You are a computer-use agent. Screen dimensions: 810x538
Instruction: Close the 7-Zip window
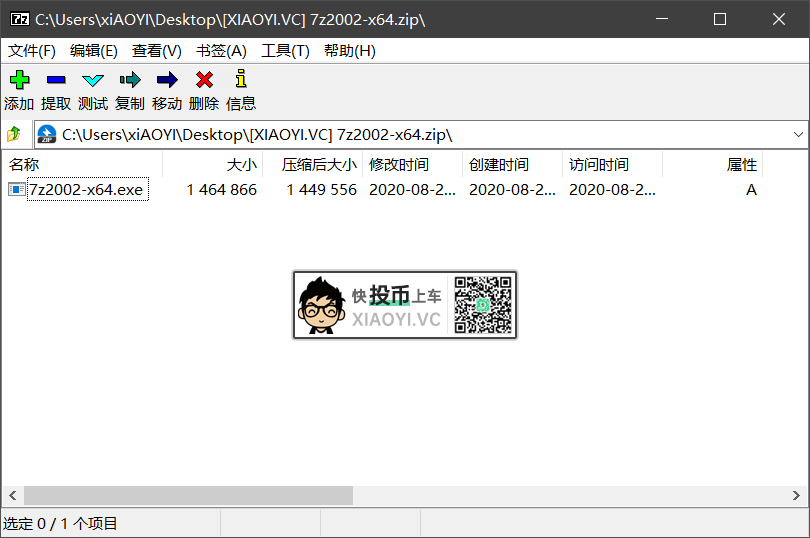[x=779, y=19]
